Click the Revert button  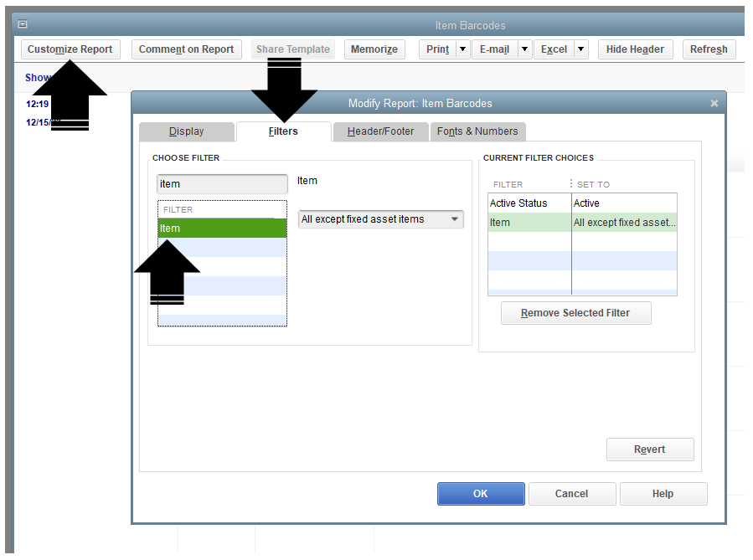coord(650,450)
